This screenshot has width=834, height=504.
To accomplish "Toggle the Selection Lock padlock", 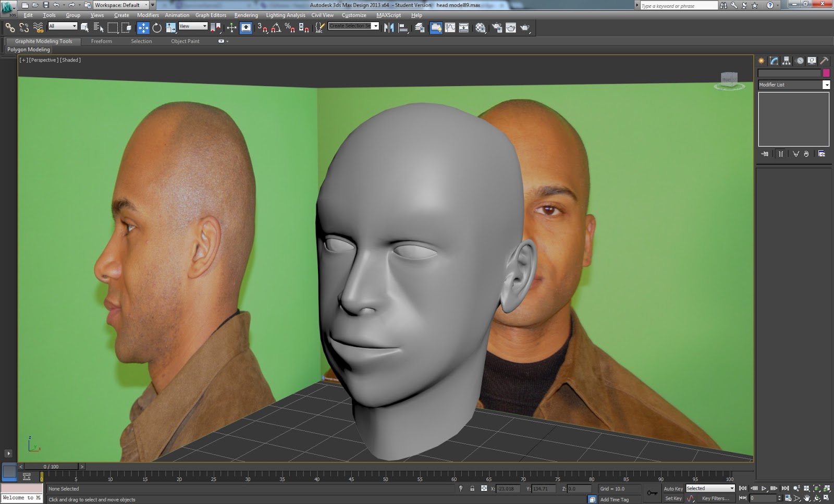I will click(472, 488).
